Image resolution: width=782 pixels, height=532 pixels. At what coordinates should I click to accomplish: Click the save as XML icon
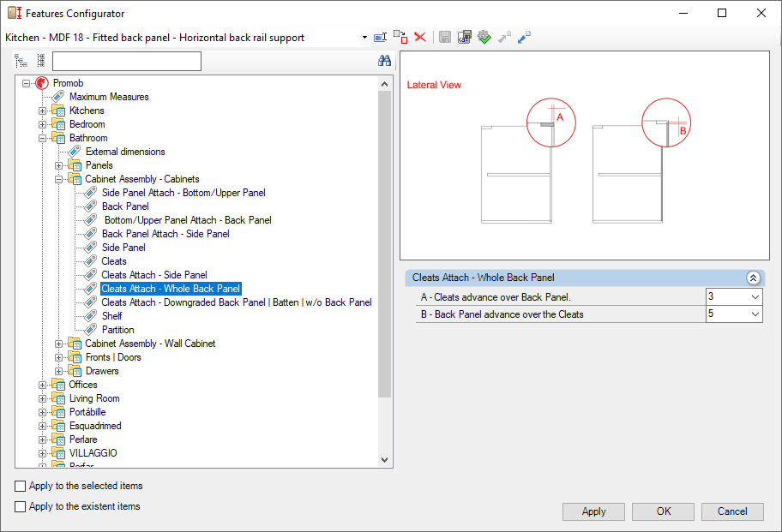tap(465, 37)
